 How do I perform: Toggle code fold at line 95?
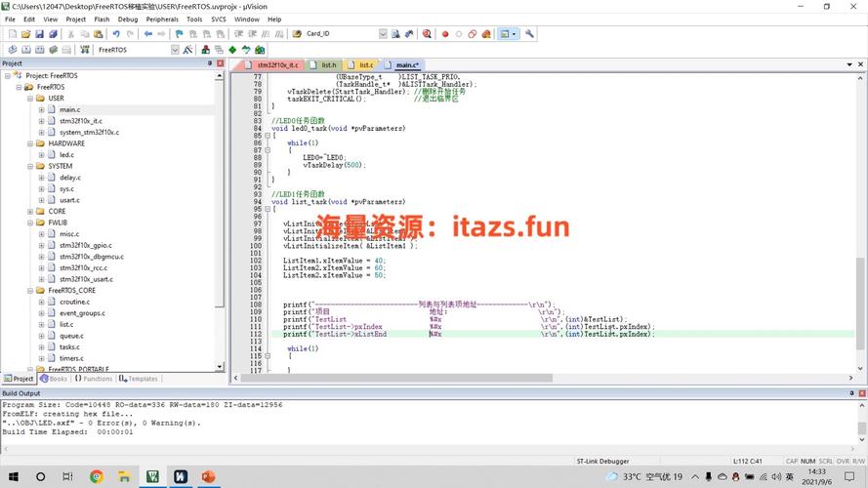click(268, 209)
